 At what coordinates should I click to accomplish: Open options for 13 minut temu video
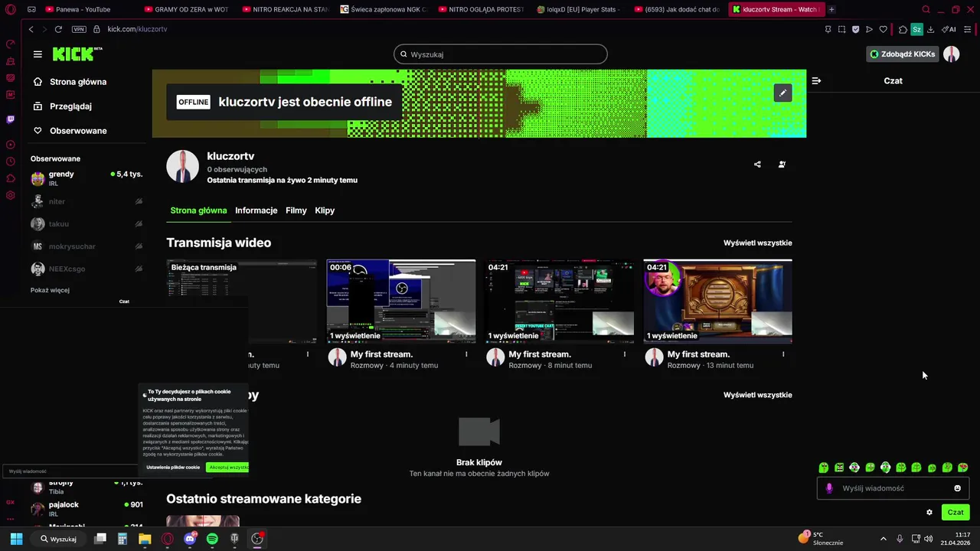783,354
